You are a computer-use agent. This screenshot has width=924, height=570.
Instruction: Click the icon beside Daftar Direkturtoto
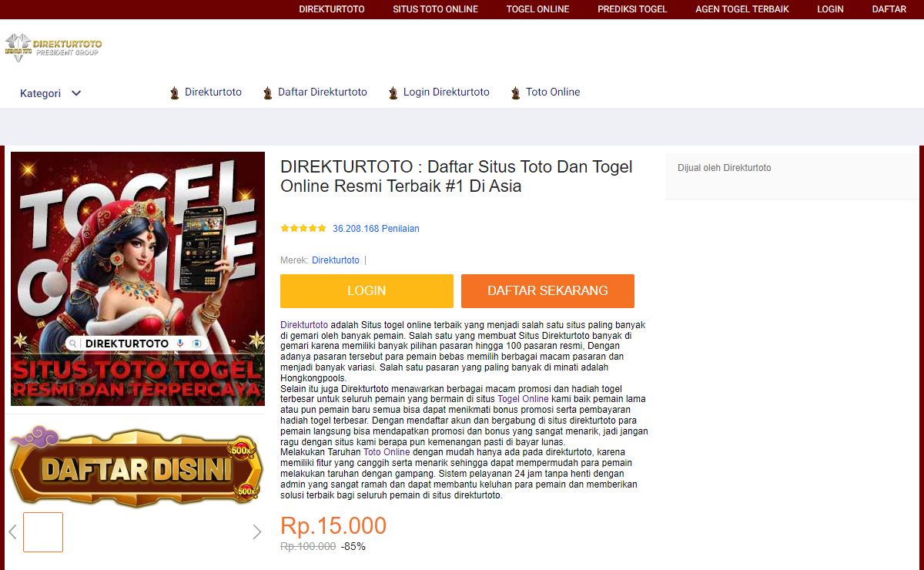[x=267, y=93]
